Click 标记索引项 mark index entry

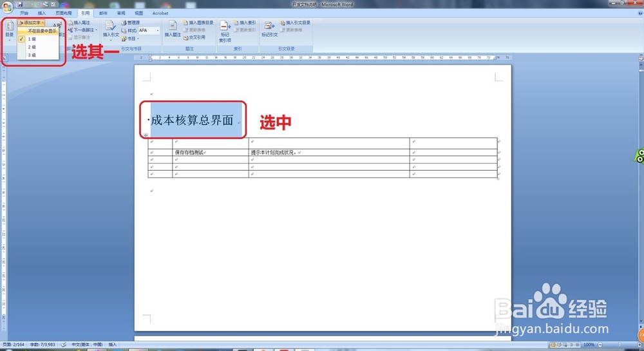(225, 32)
